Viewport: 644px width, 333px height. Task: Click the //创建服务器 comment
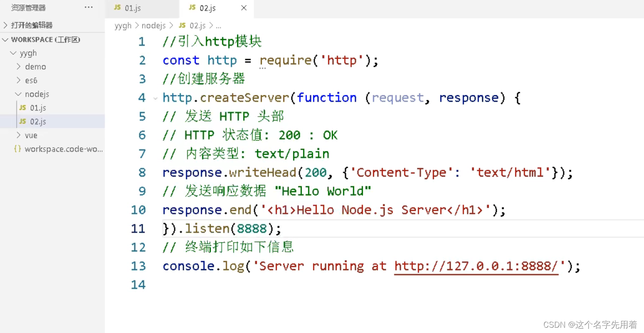point(204,79)
